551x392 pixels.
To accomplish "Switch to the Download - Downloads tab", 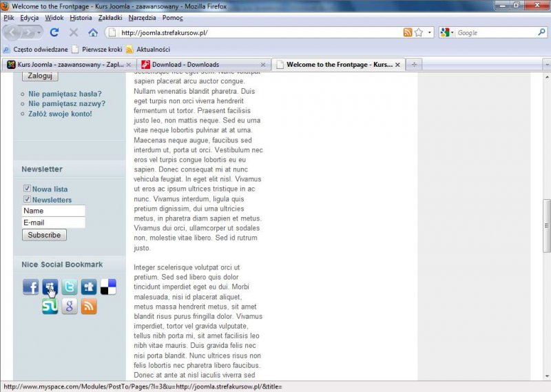I will click(202, 65).
